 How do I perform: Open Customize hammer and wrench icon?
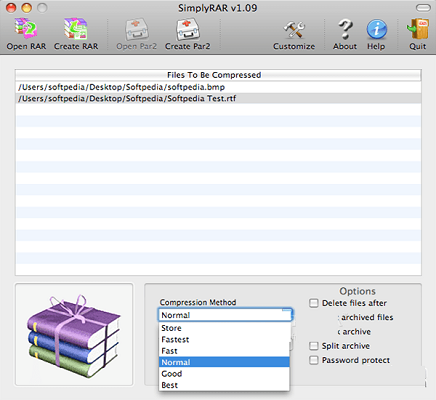(294, 29)
